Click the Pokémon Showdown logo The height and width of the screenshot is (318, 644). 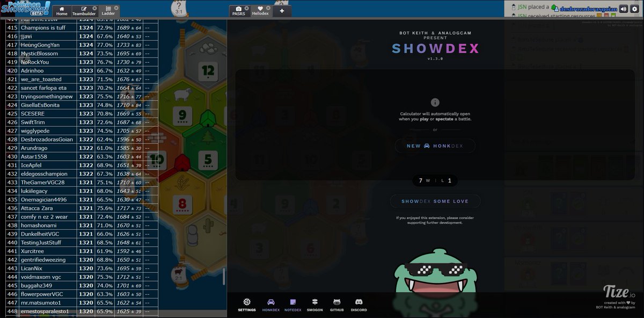26,8
